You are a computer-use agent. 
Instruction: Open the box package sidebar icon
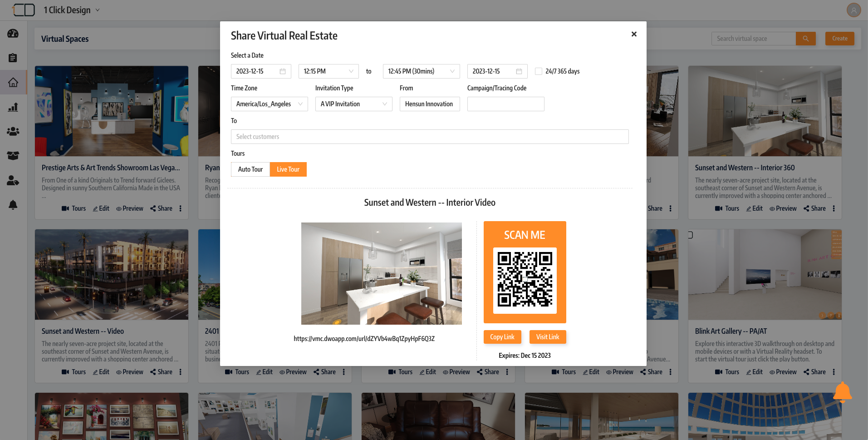[13, 156]
